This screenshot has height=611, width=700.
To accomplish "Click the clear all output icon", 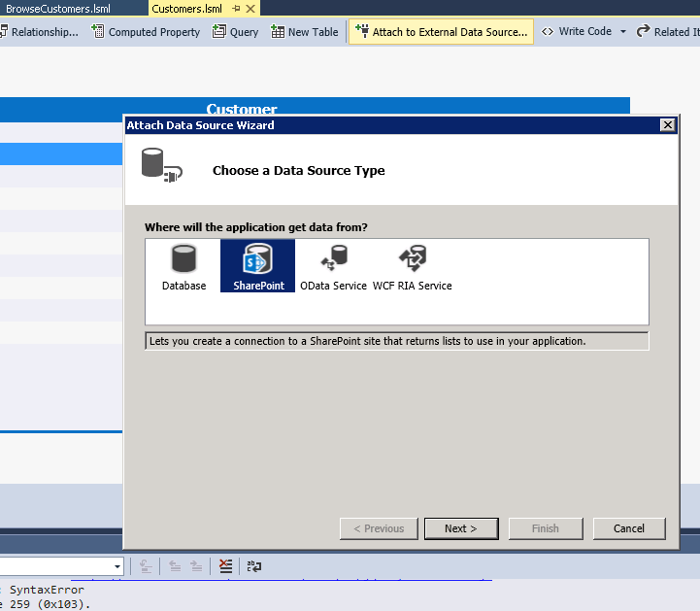I will (226, 566).
